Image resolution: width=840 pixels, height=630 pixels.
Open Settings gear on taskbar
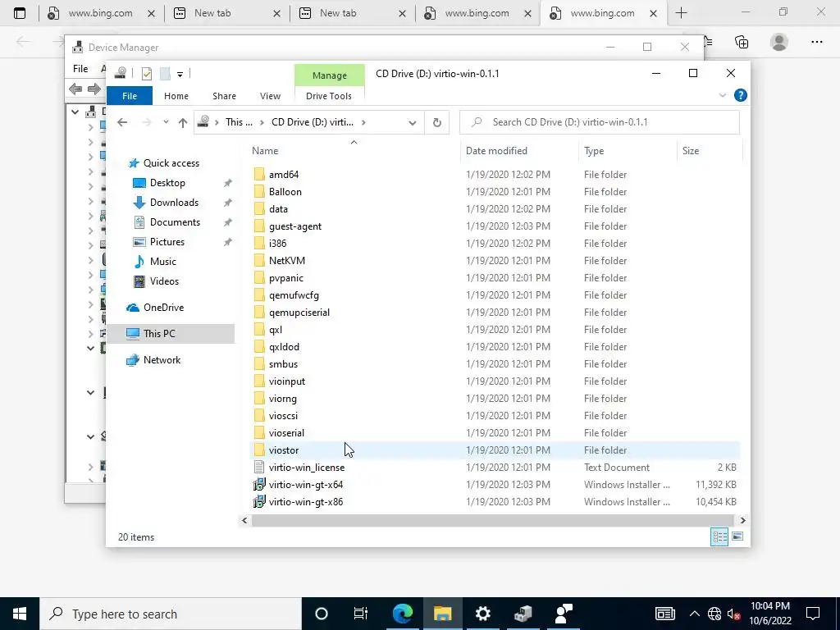(482, 614)
